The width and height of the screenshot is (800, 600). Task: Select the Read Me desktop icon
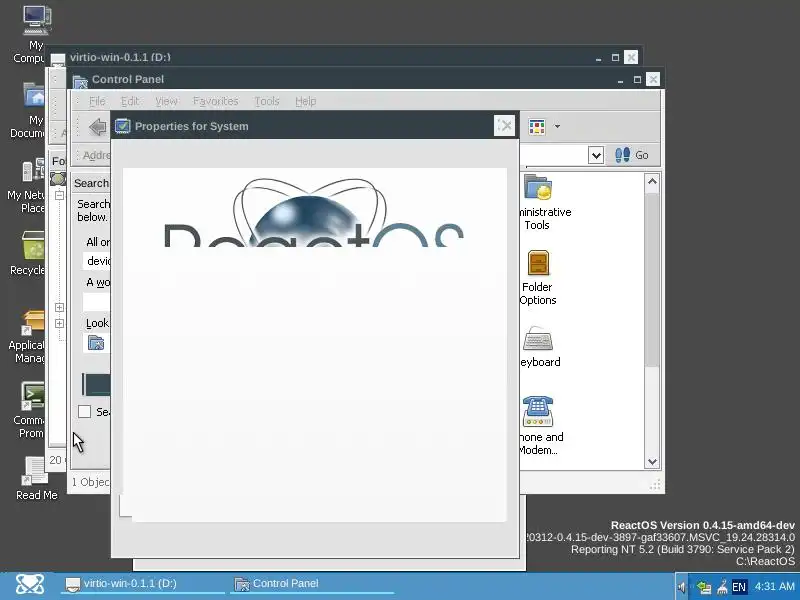coord(36,479)
